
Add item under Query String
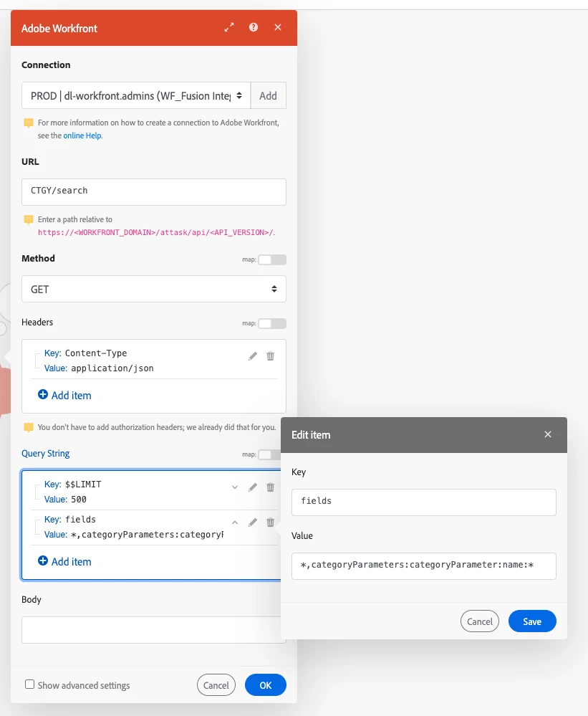tap(64, 562)
